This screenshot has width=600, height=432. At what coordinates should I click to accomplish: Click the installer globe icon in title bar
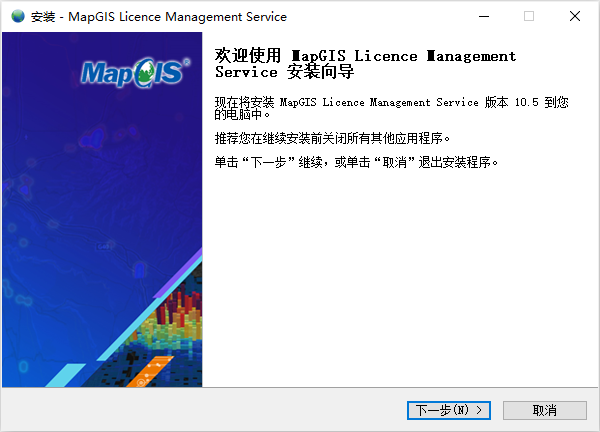[18, 16]
